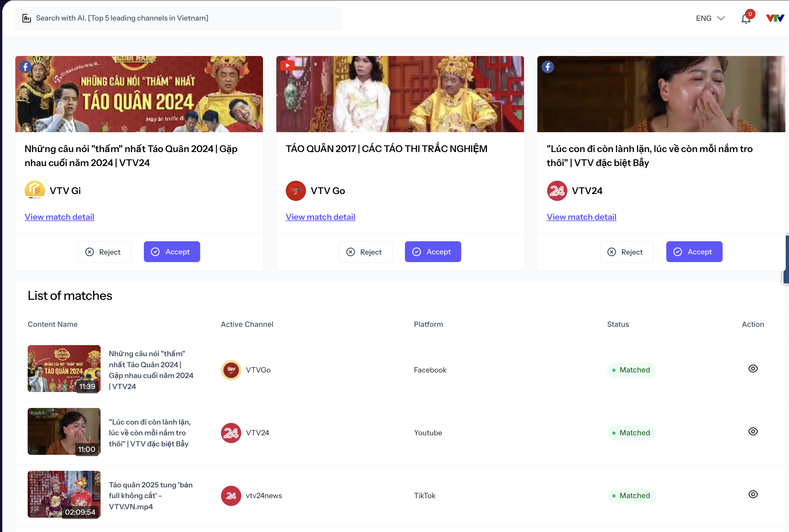Image resolution: width=789 pixels, height=532 pixels.
Task: Click the Active Channel column header
Action: [x=247, y=324]
